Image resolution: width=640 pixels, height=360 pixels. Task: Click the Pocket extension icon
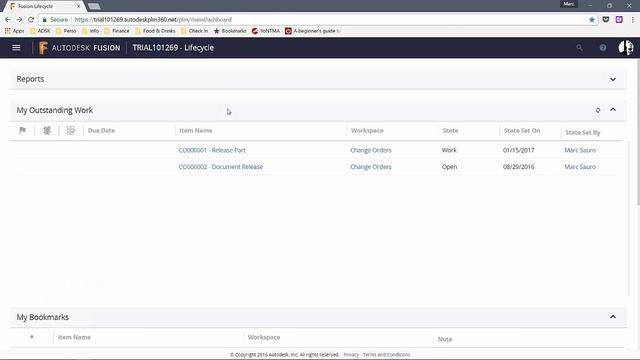[x=606, y=20]
